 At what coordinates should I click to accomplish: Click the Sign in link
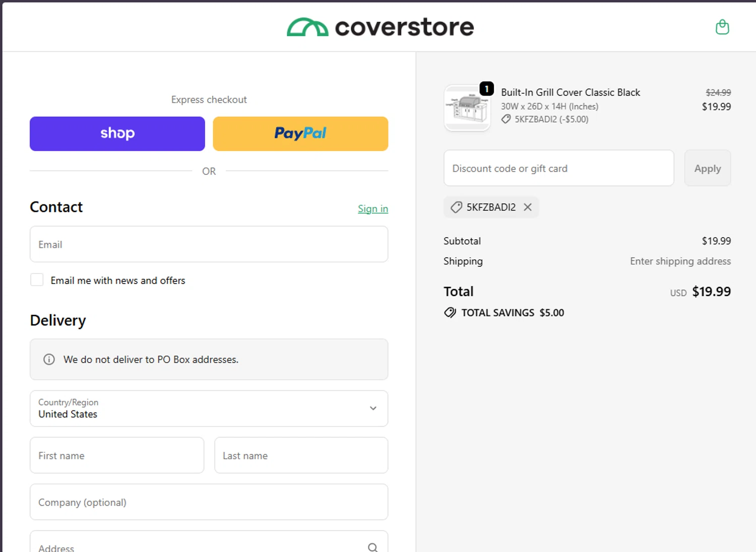pyautogui.click(x=373, y=209)
